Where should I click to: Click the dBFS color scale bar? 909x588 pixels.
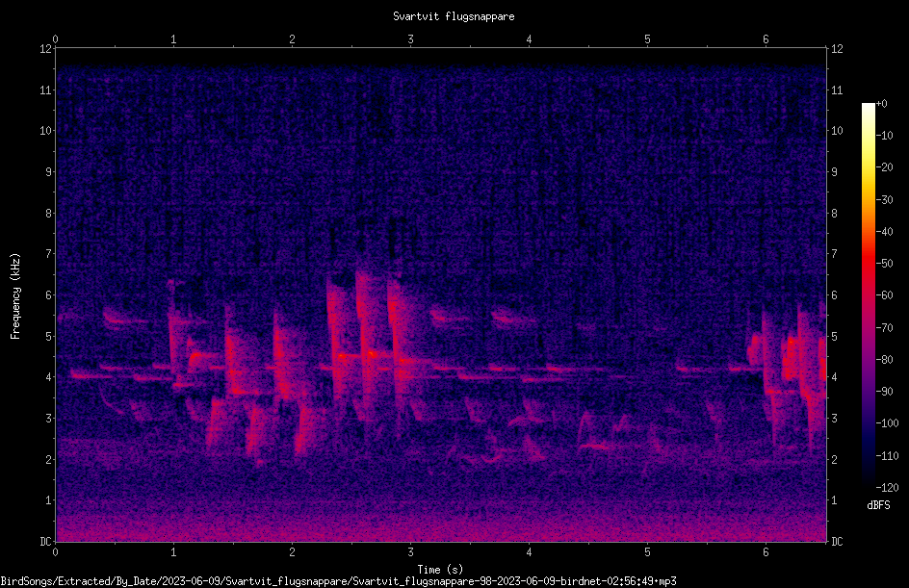coord(869,295)
